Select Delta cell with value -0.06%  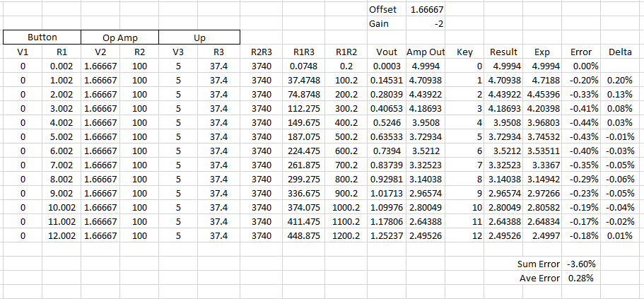620,179
